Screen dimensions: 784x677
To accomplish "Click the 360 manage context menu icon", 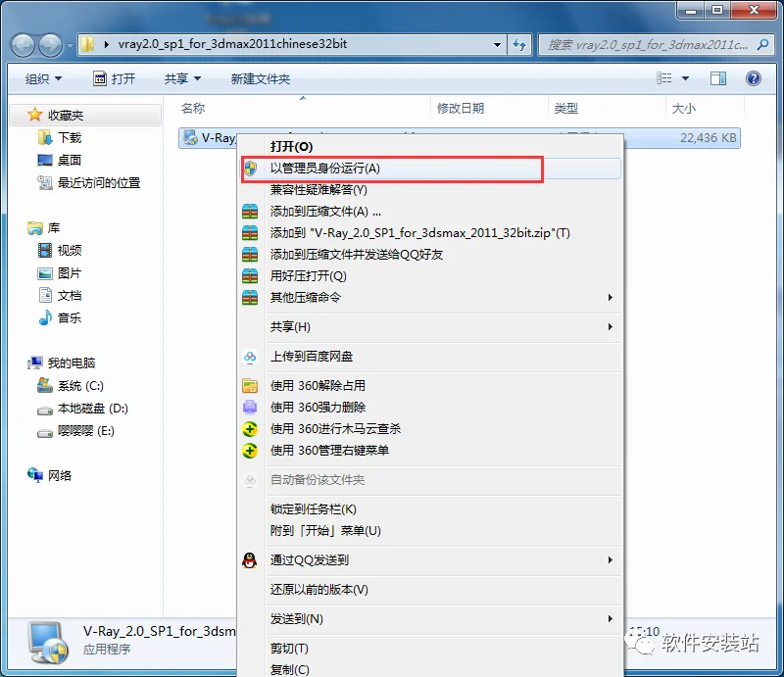I will click(x=250, y=451).
